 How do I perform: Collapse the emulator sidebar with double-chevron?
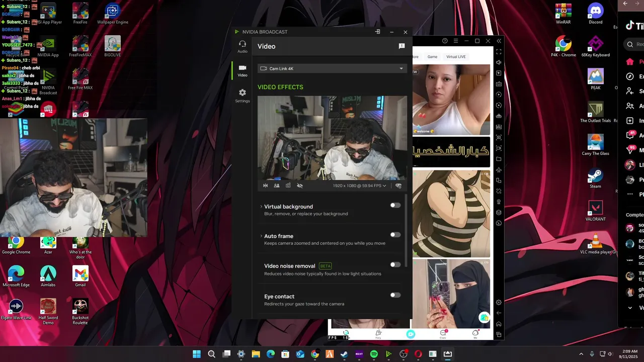point(499,41)
